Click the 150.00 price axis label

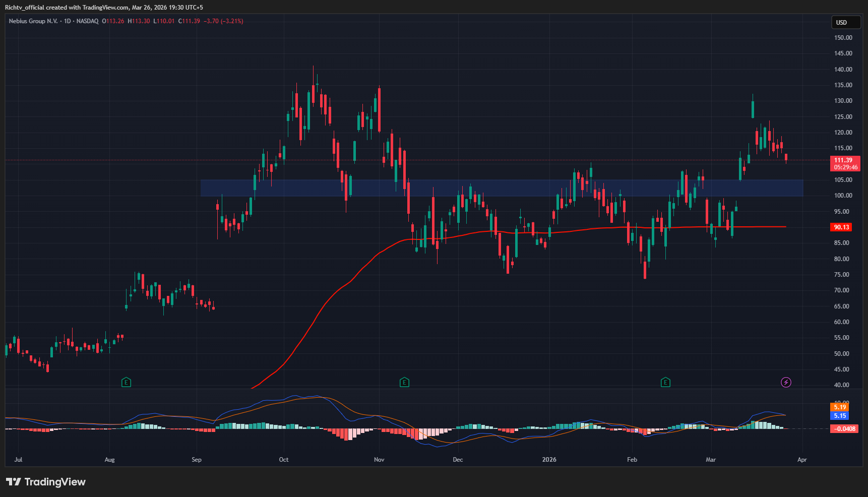click(x=843, y=38)
